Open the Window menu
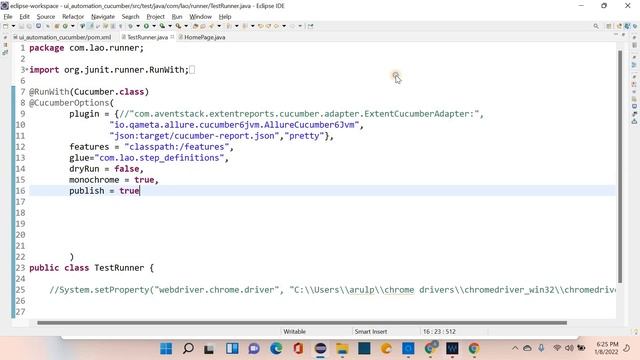The height and width of the screenshot is (360, 640). pyautogui.click(x=200, y=17)
